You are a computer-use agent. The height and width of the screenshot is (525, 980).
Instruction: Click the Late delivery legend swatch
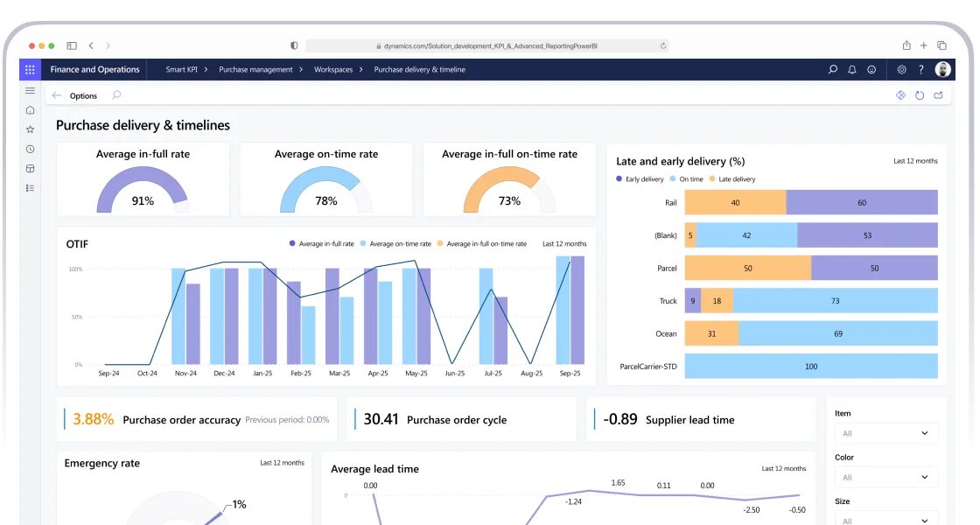click(x=712, y=179)
